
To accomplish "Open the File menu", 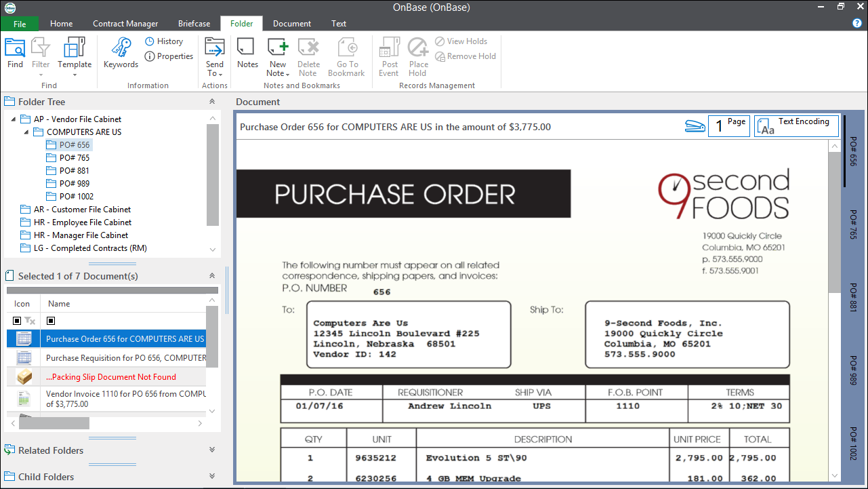I will [20, 24].
